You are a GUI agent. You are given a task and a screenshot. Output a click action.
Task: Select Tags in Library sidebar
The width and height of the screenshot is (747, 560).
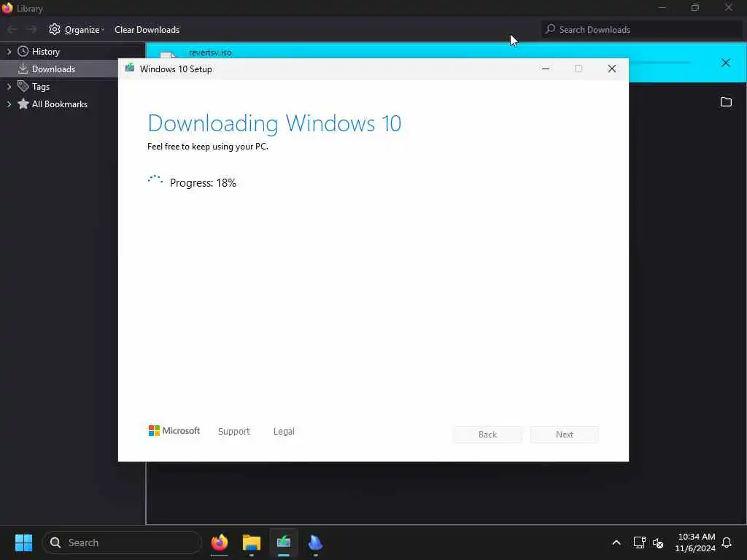tap(41, 87)
